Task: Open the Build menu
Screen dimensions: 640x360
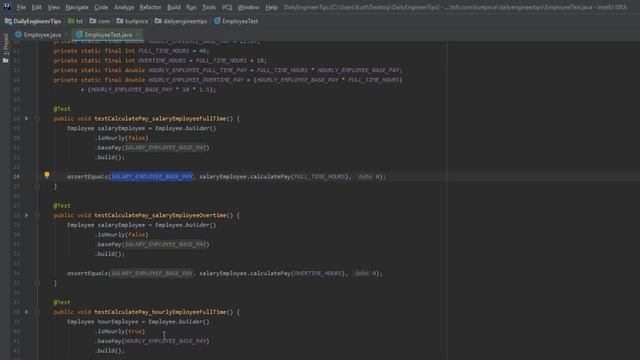Action: pyautogui.click(x=174, y=7)
